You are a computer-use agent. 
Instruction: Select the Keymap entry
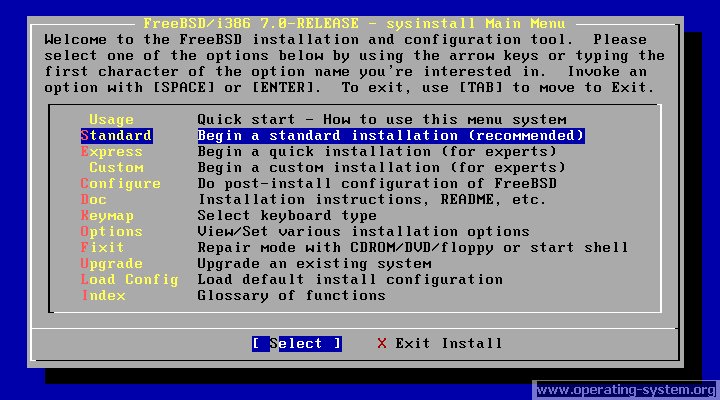tap(107, 215)
